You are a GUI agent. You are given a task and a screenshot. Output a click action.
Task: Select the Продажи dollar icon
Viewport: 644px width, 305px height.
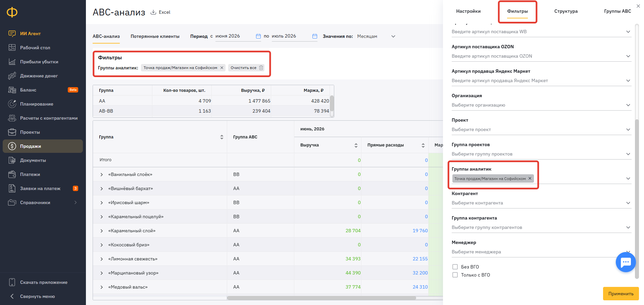(12, 146)
